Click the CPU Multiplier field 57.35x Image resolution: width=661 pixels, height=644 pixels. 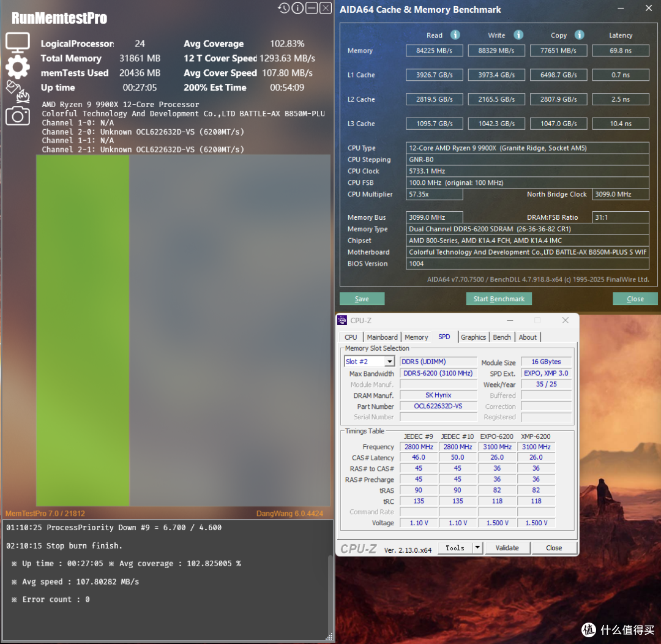tap(434, 195)
